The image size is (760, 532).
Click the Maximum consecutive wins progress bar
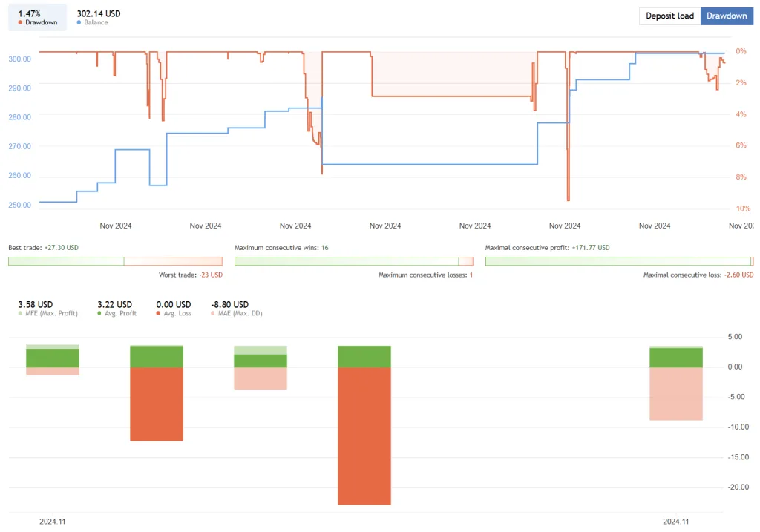click(353, 260)
